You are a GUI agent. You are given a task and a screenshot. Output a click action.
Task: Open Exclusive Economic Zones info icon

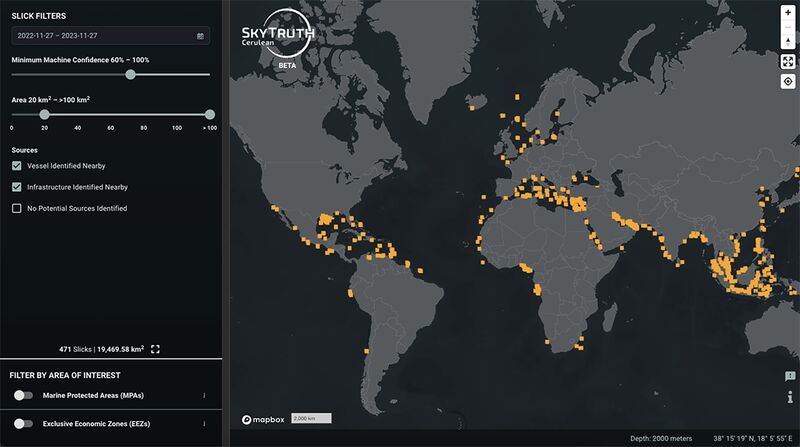[x=204, y=424]
